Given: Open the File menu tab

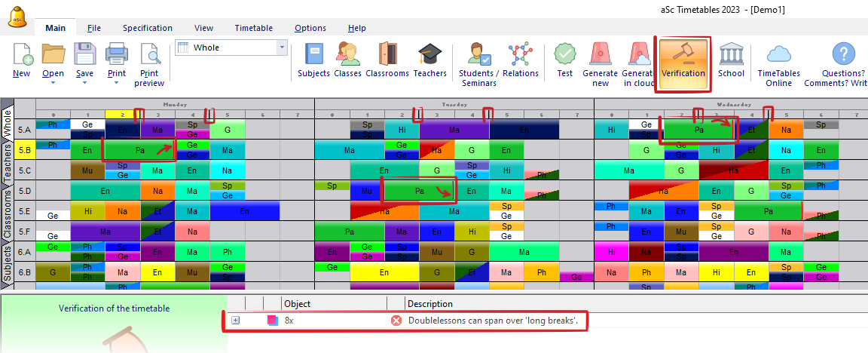Looking at the screenshot, I should 94,28.
